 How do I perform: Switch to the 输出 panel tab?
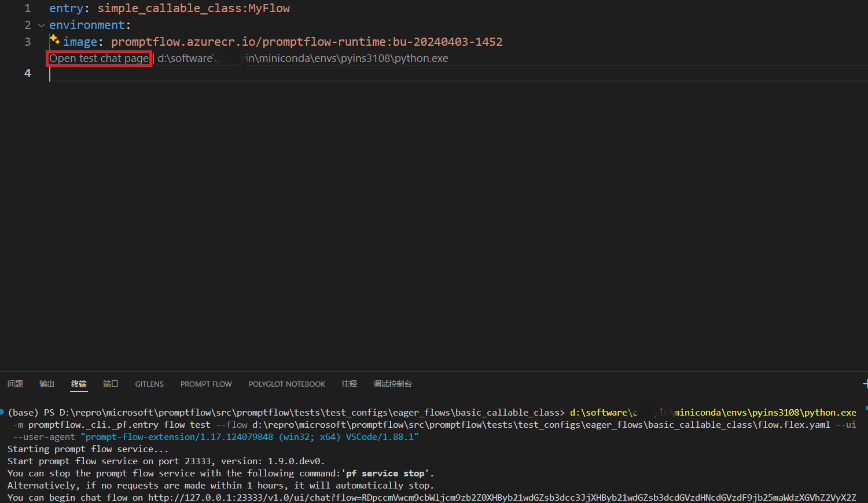[x=47, y=384]
